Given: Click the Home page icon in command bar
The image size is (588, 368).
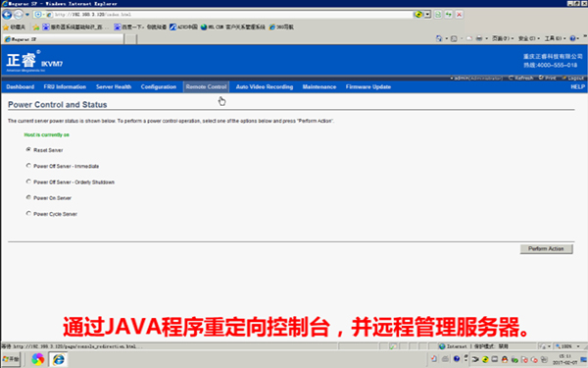Looking at the screenshot, I should 439,38.
